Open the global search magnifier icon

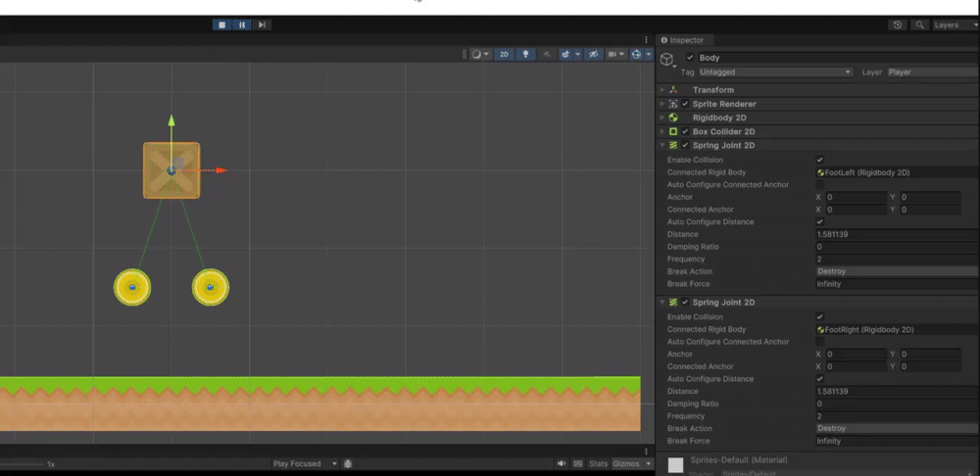click(919, 25)
